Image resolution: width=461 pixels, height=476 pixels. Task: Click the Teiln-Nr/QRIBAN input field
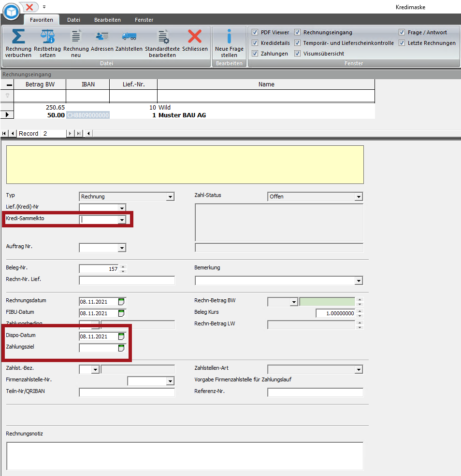coord(127,392)
